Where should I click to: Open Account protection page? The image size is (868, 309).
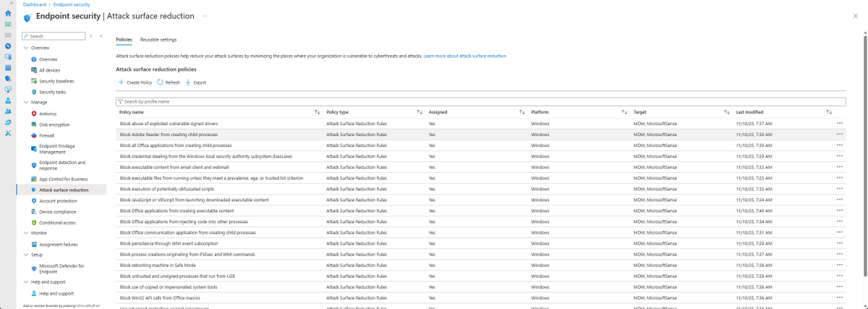pyautogui.click(x=58, y=200)
